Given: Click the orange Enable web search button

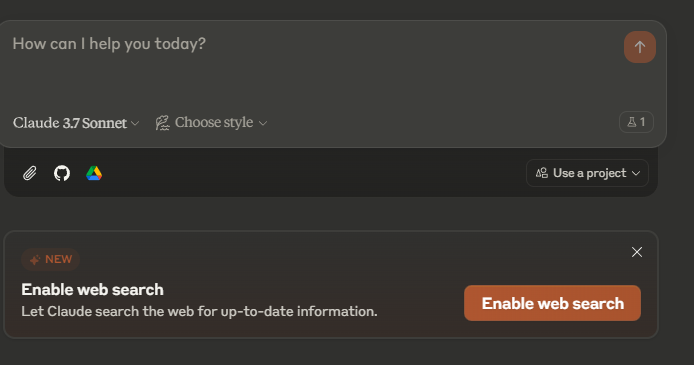Looking at the screenshot, I should pos(552,303).
